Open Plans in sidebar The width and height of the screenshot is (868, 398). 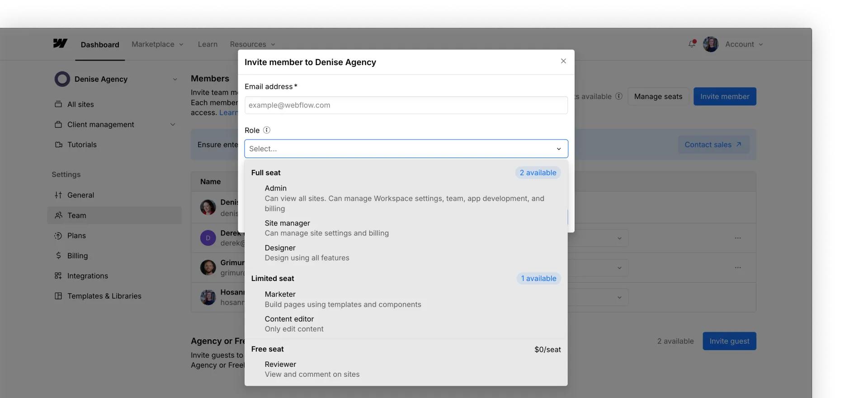coord(114,236)
